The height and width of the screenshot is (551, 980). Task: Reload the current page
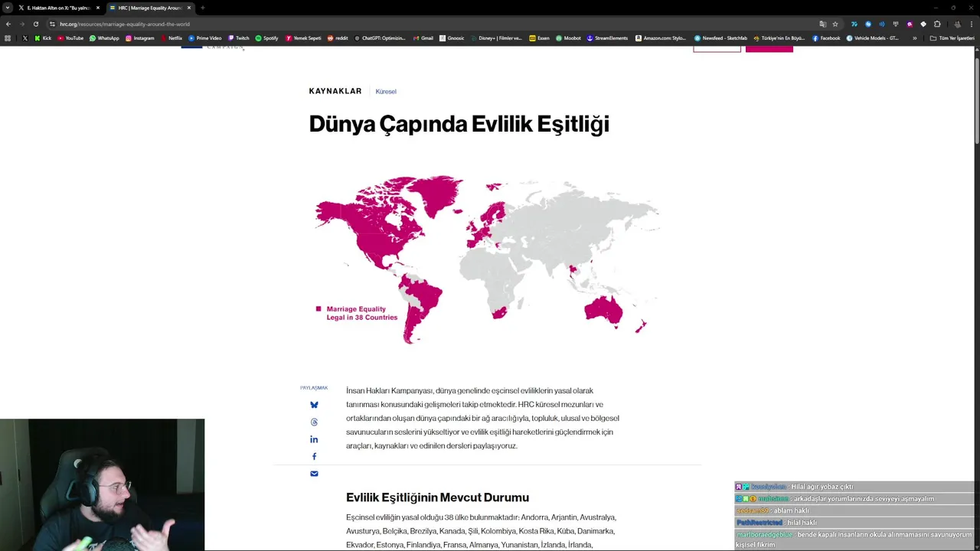tap(35, 24)
